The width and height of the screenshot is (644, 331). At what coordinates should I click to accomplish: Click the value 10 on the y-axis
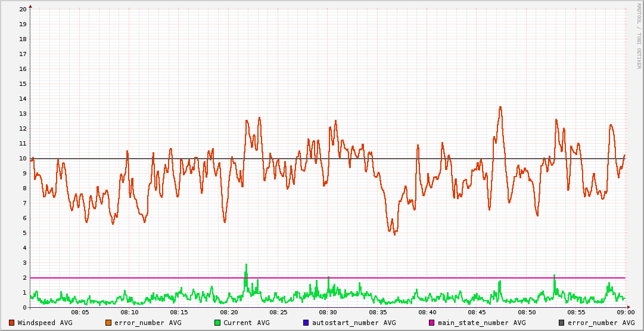click(x=23, y=159)
